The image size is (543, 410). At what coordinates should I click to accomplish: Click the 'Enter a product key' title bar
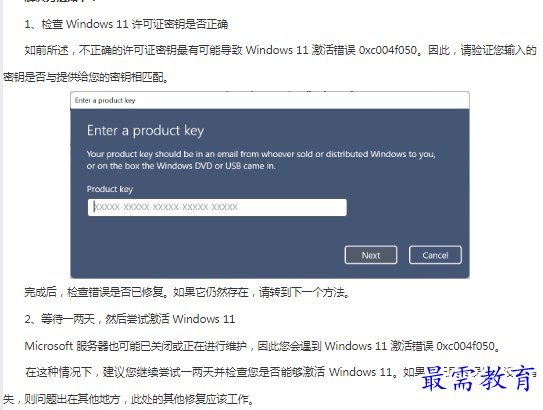click(x=270, y=100)
